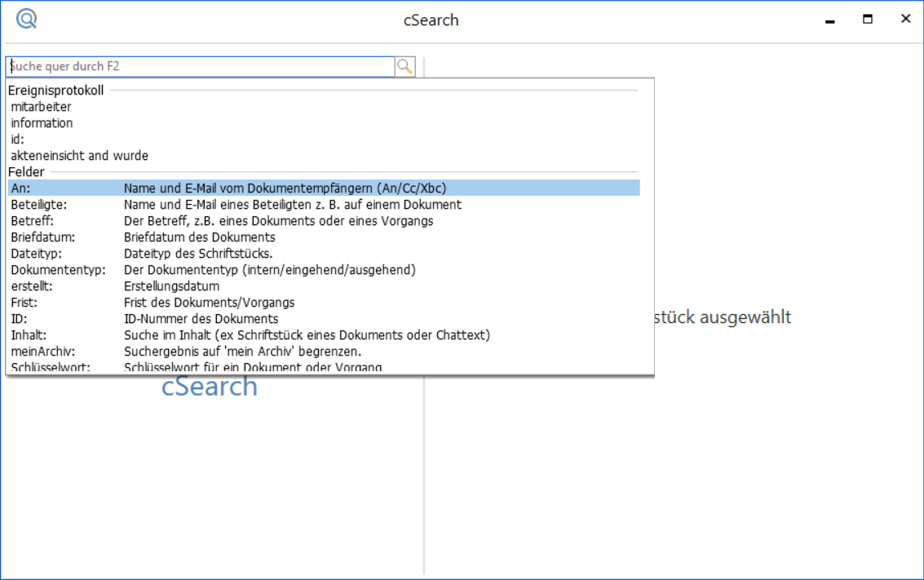Close the cSearch window
Viewport: 924px width, 580px height.
point(906,20)
